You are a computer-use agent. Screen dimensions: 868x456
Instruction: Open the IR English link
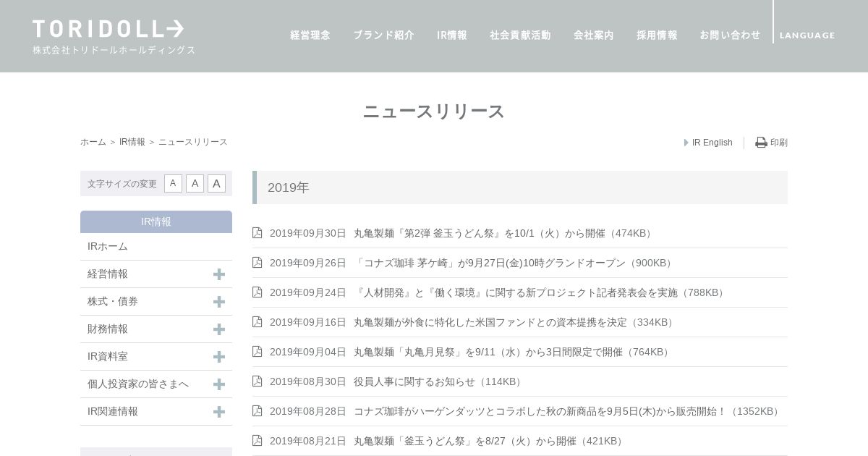point(712,143)
